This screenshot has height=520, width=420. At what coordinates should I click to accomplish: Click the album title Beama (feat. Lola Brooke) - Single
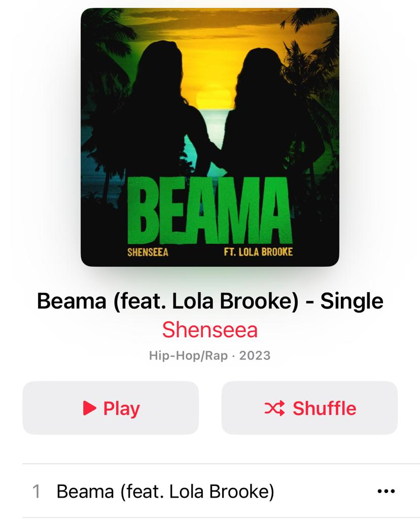[210, 301]
